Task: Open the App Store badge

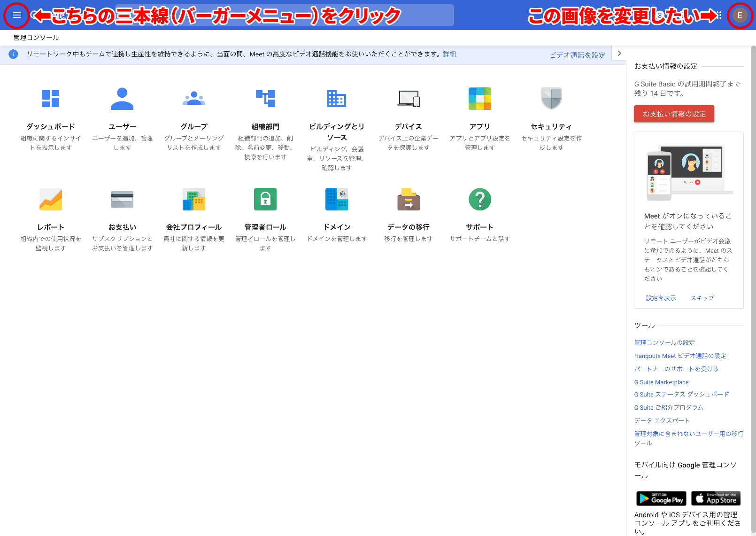Action: coord(716,498)
